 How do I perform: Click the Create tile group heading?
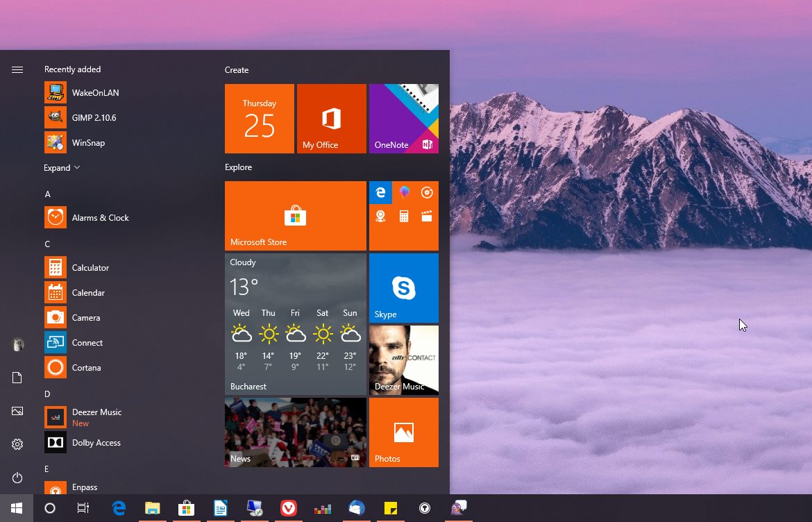click(x=237, y=70)
